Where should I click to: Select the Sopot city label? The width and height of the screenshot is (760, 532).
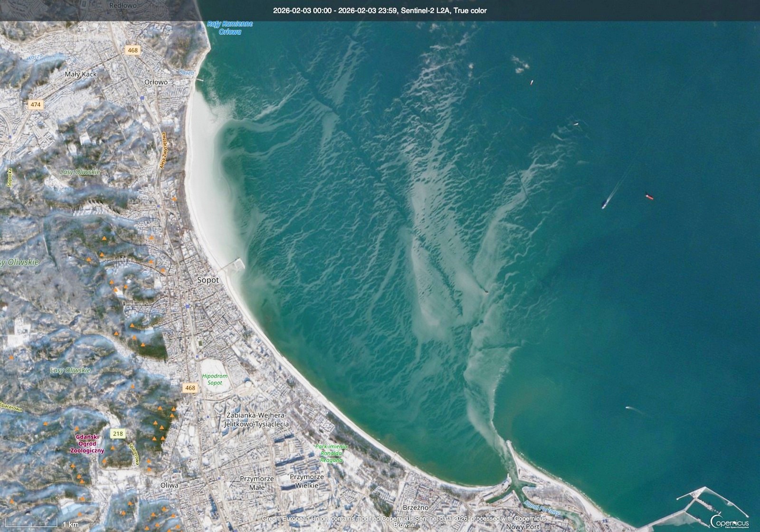208,280
